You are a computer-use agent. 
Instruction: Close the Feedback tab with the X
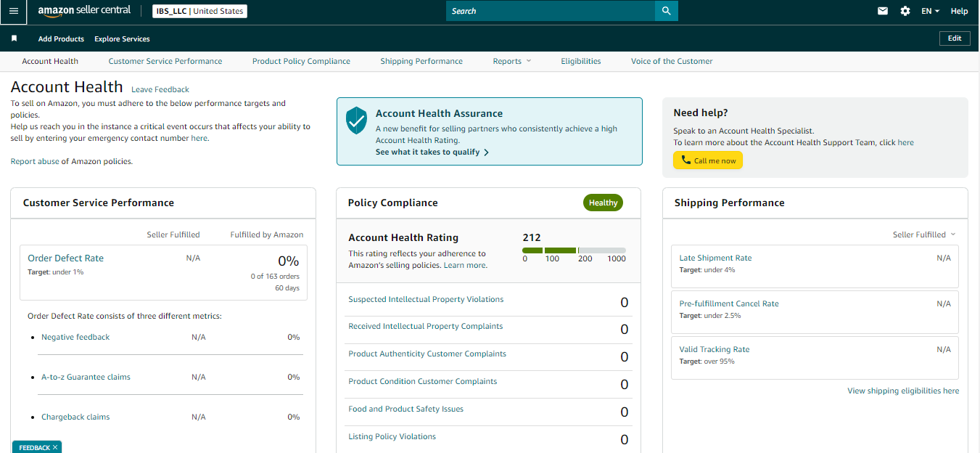click(55, 447)
